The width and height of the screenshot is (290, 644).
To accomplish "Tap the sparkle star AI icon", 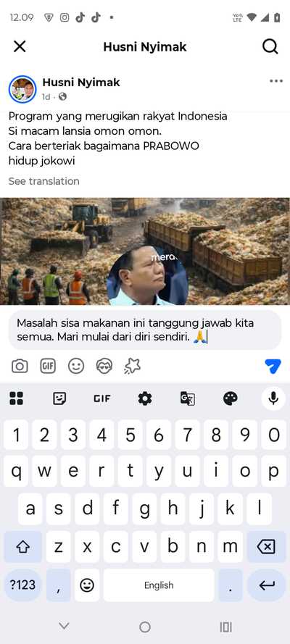I will point(132,366).
